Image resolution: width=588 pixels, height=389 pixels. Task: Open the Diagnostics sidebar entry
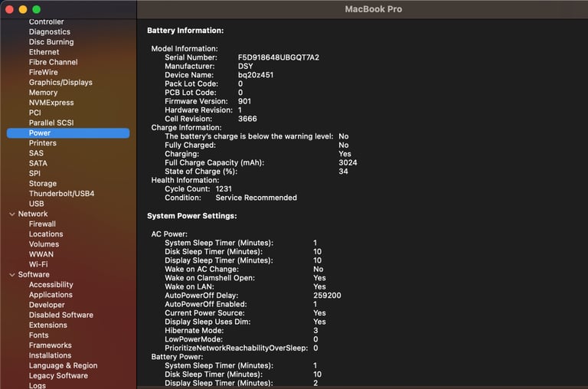(x=50, y=32)
